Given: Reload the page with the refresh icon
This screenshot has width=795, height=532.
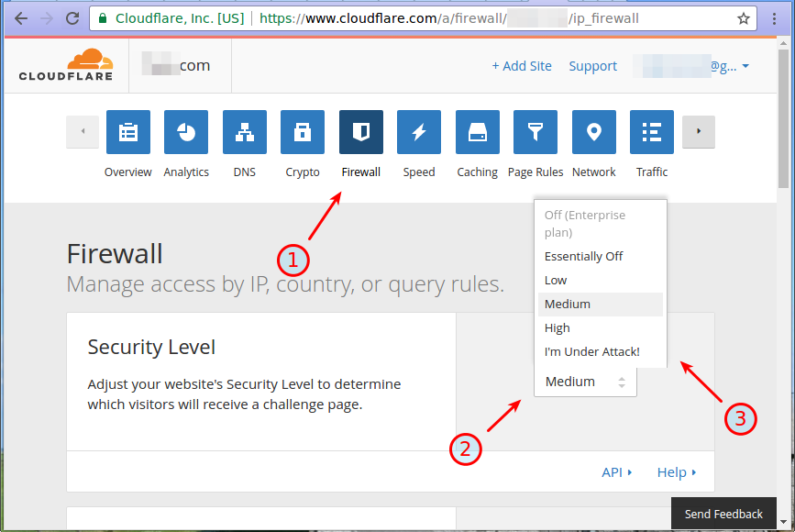Looking at the screenshot, I should tap(72, 18).
